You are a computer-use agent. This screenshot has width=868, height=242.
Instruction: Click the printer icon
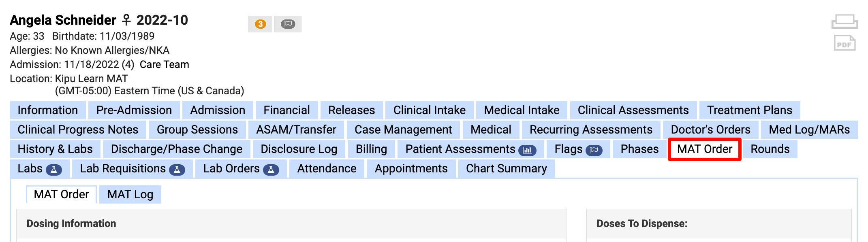[x=844, y=21]
